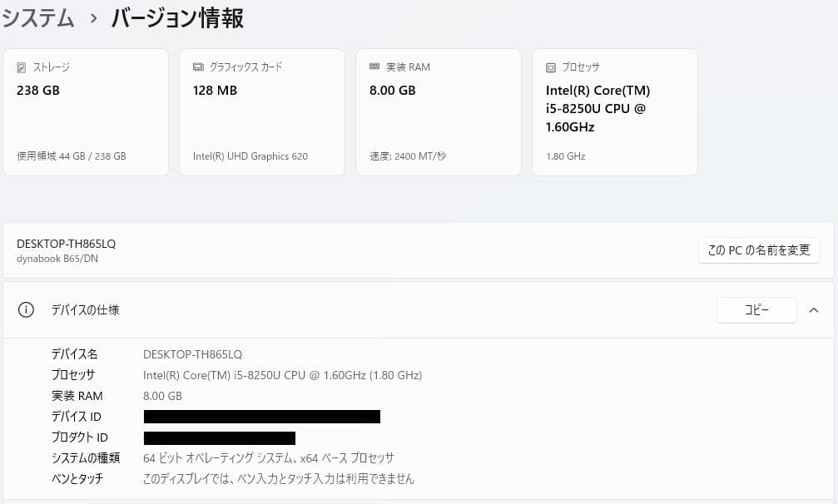838x504 pixels.
Task: Click the グラフィックス カード display icon
Action: [x=199, y=67]
